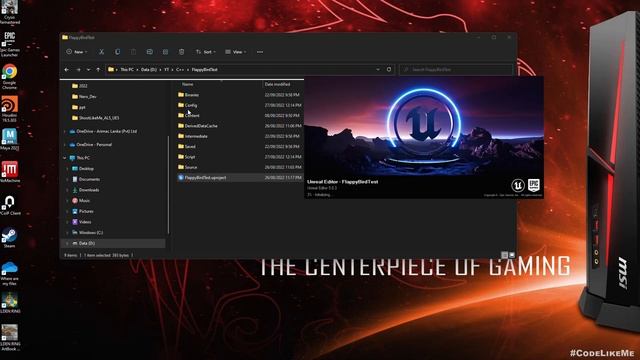The width and height of the screenshot is (640, 360).
Task: Open the See more ellipsis menu
Action: point(260,52)
